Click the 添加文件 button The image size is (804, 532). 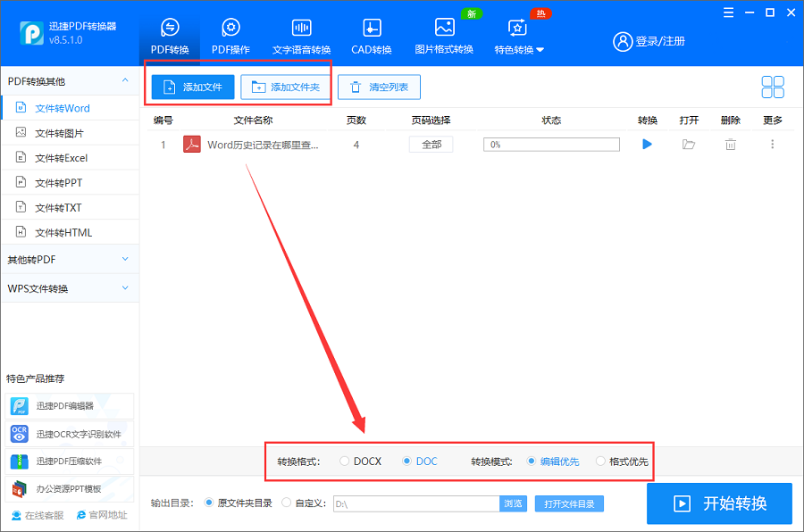tap(193, 87)
